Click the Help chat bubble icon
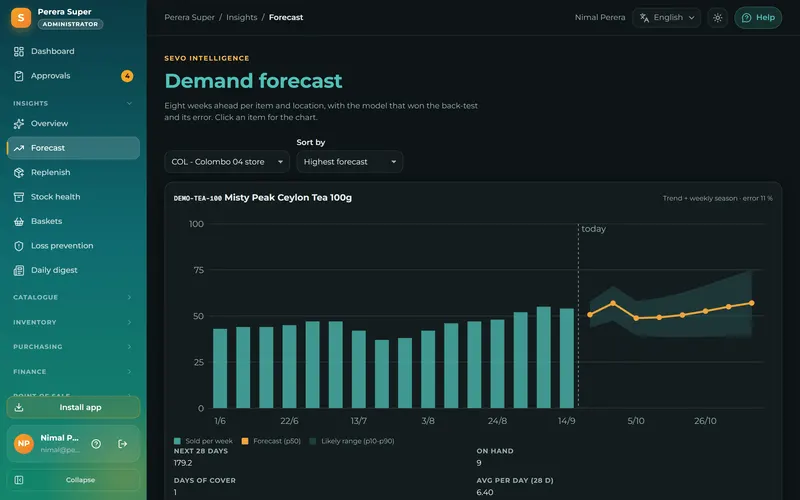800x500 pixels. tap(746, 18)
